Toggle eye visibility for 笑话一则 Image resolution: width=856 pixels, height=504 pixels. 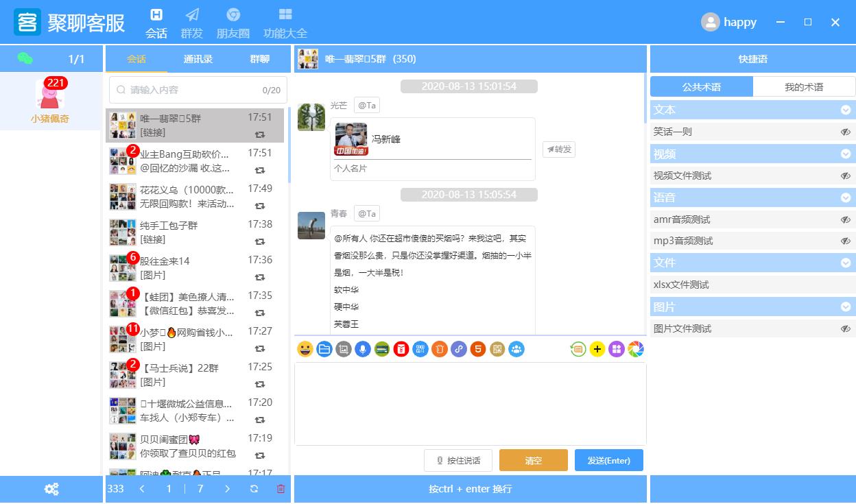846,132
